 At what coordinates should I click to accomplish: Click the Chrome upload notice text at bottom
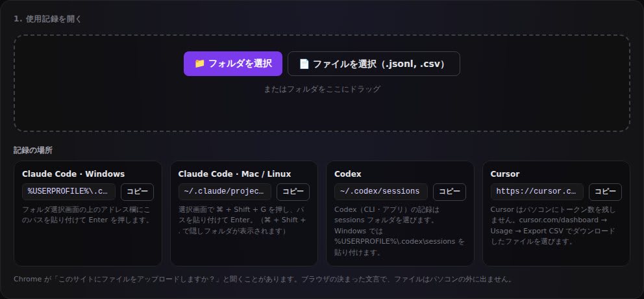(264, 279)
